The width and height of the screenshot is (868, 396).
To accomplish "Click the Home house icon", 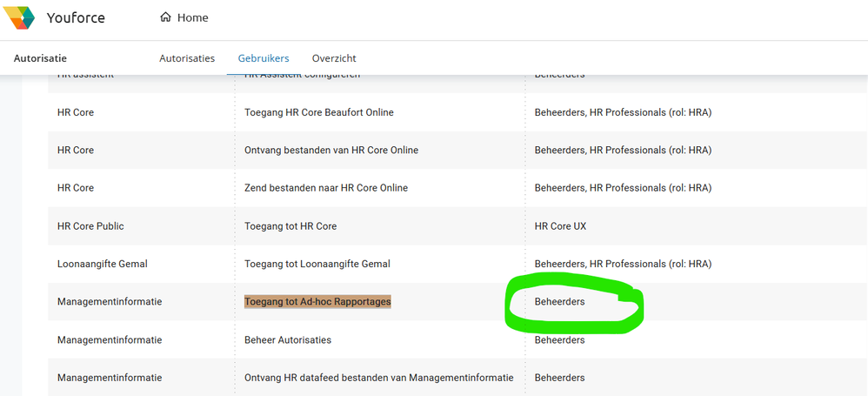I will coord(165,17).
